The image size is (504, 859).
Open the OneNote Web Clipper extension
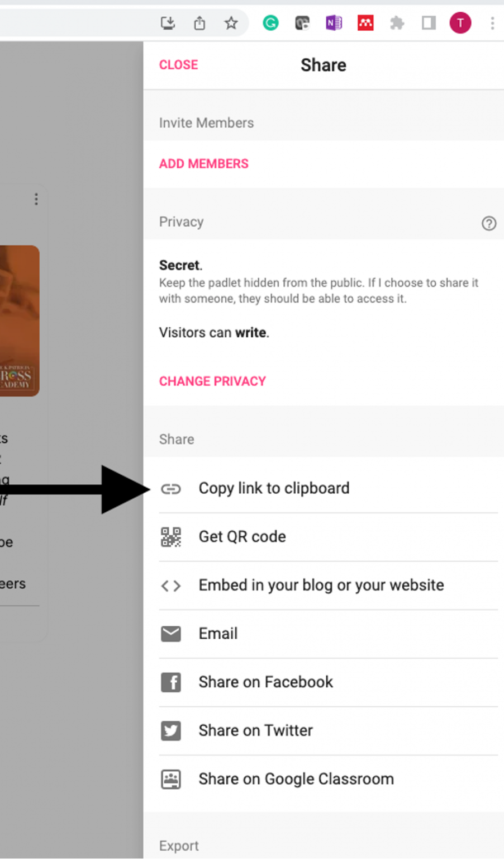334,23
